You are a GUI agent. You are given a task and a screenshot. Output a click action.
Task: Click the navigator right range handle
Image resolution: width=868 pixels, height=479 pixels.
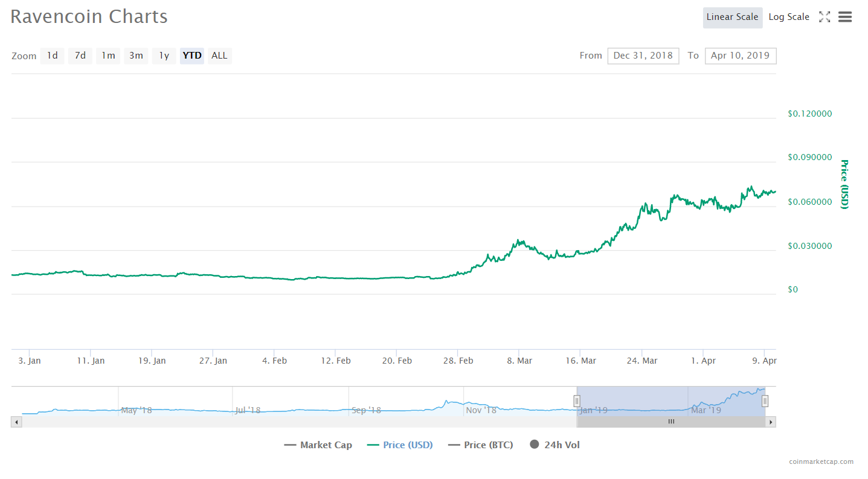[765, 401]
